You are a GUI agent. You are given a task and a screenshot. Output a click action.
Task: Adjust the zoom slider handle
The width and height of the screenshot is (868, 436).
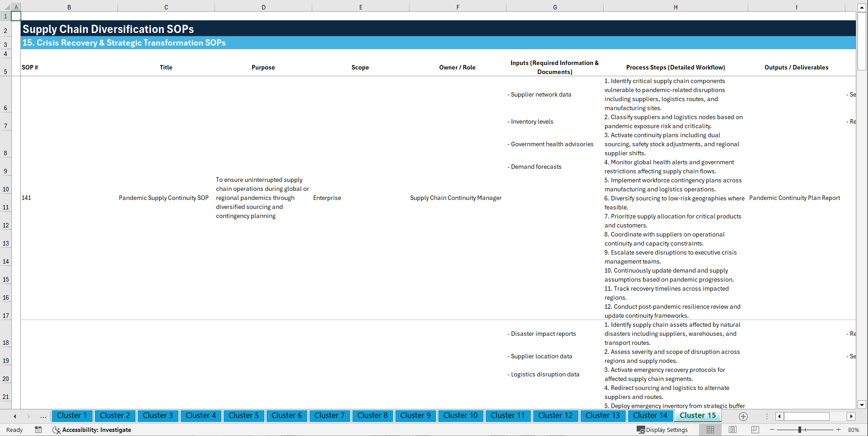(799, 430)
